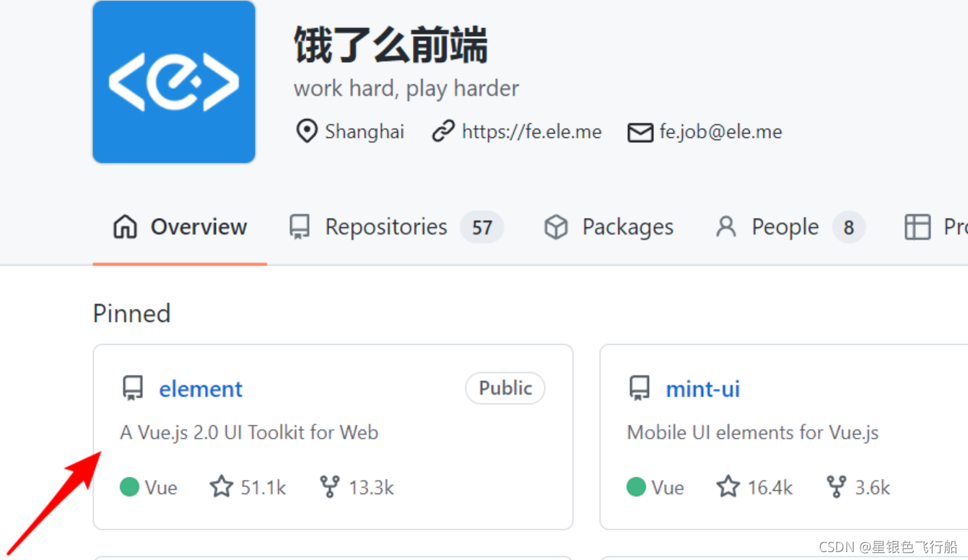Open the fe.job@ele.me email link
This screenshot has height=560, width=968.
tap(720, 131)
